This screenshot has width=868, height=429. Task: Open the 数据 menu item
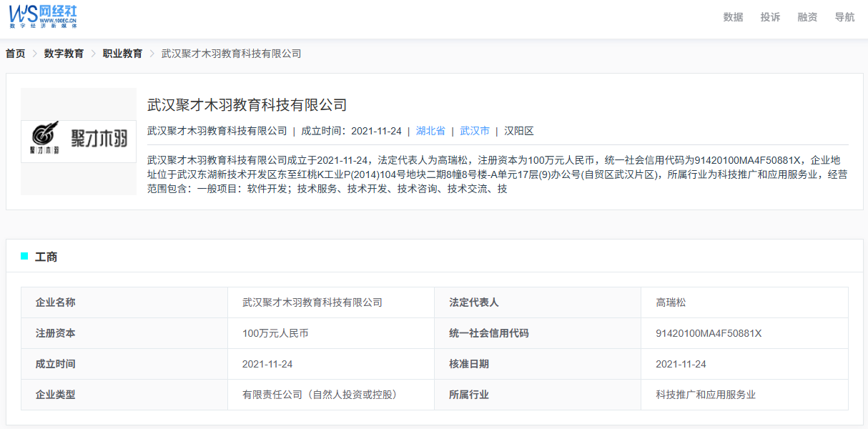(x=733, y=17)
